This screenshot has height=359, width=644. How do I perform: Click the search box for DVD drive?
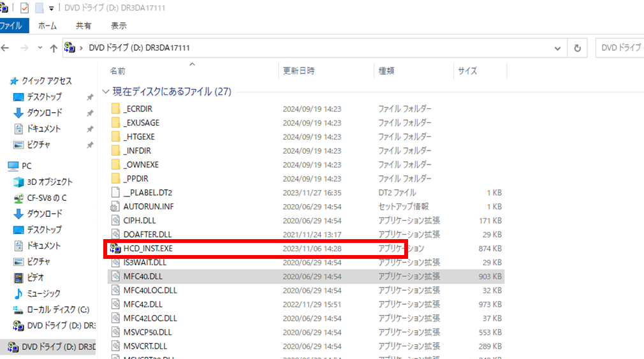tap(618, 48)
